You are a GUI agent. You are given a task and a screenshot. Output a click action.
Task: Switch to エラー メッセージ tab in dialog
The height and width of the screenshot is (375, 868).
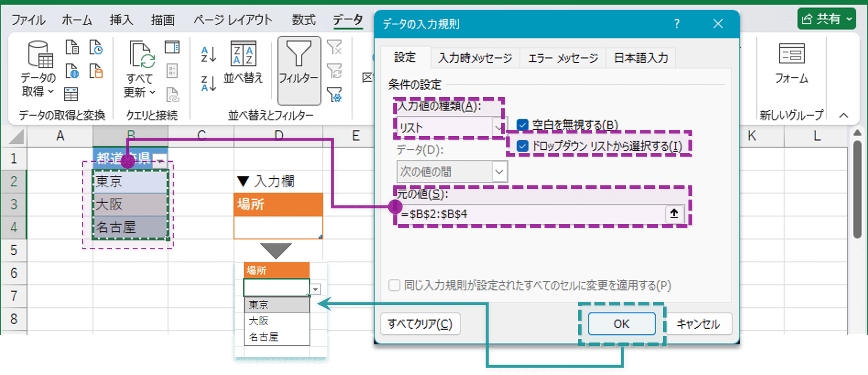coord(563,58)
